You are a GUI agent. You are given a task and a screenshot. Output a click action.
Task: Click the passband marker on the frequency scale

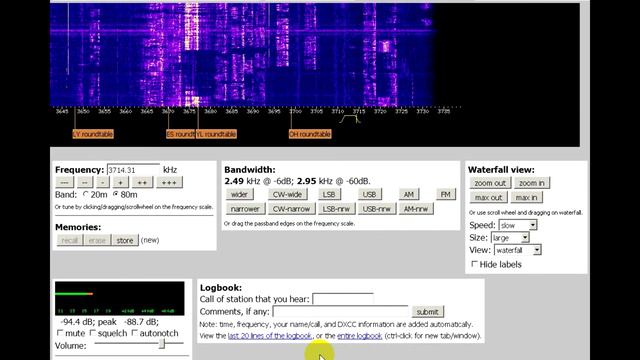350,119
